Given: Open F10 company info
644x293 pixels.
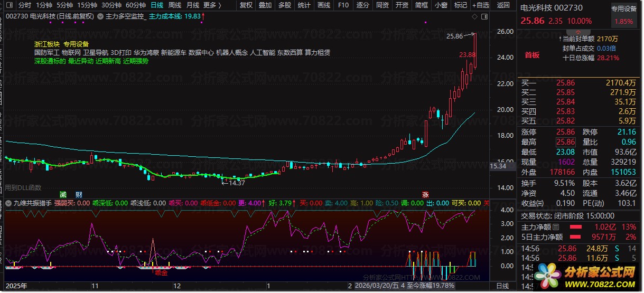Looking at the screenshot, I should pyautogui.click(x=343, y=5).
